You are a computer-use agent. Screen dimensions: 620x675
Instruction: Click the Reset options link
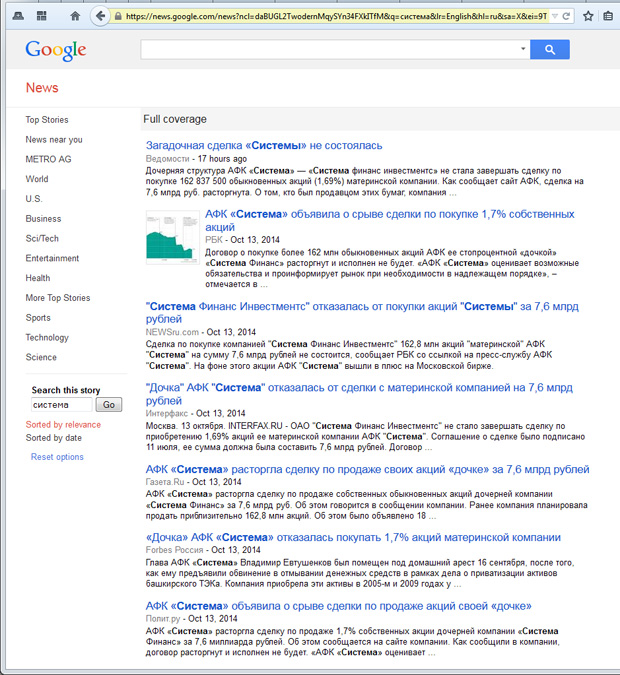coord(57,457)
